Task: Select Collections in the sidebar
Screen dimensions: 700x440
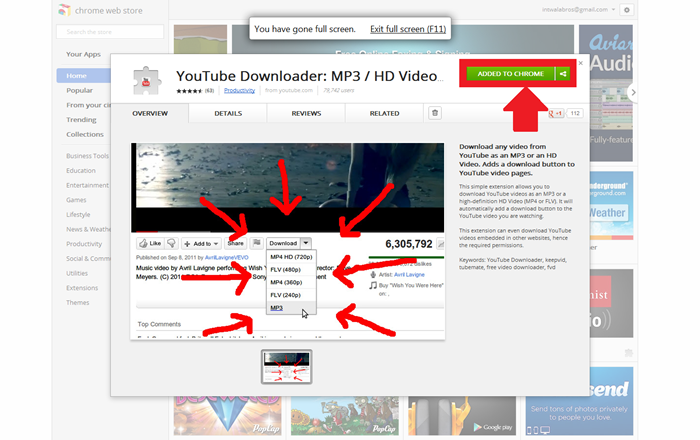Action: tap(85, 134)
